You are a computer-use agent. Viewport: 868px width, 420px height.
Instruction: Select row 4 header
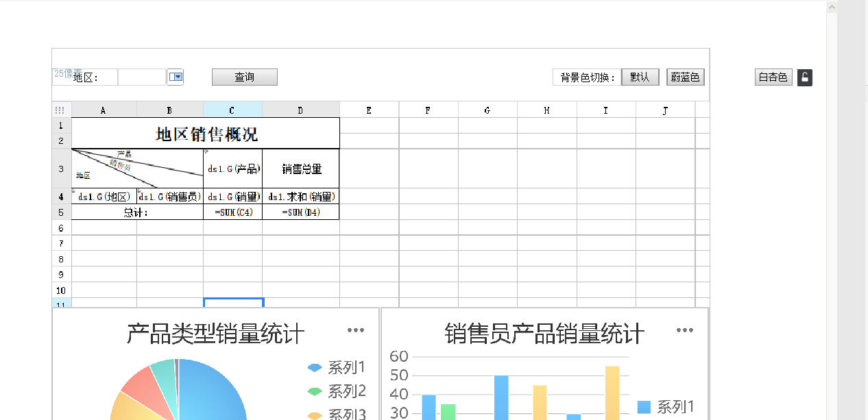click(62, 196)
